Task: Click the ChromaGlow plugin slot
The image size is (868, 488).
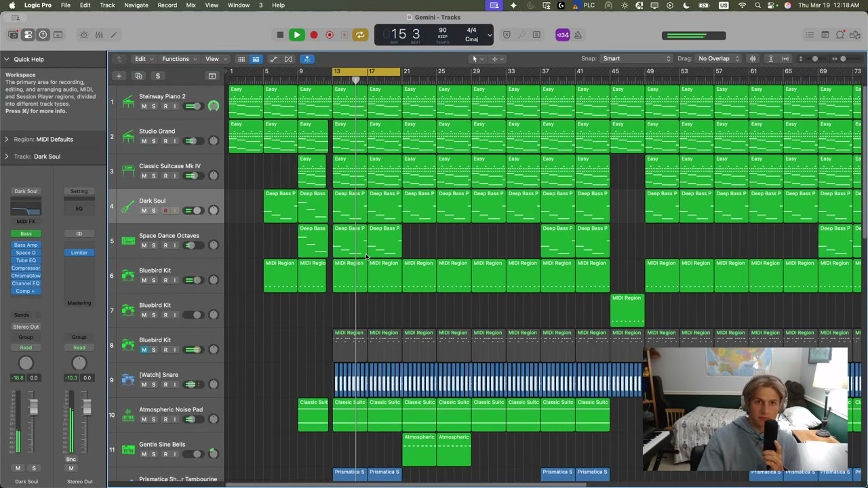Action: point(26,276)
